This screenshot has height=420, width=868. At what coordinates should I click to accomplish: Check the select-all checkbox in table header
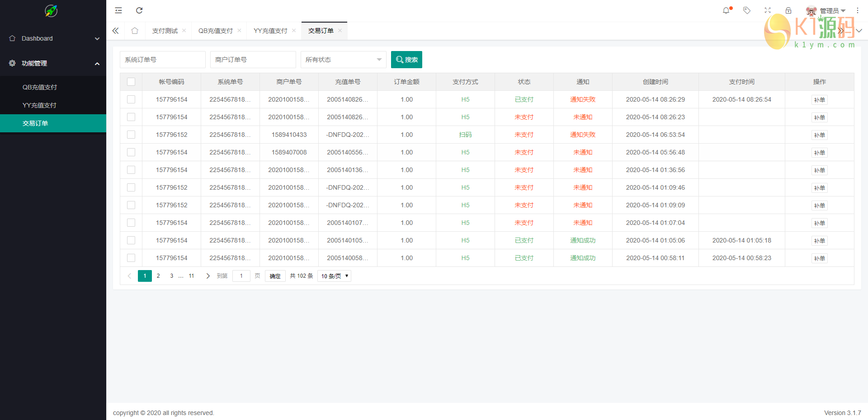tap(131, 82)
